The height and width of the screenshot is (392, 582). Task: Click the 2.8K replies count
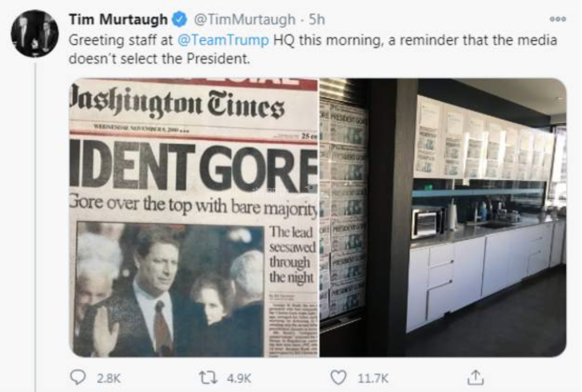[x=109, y=379]
